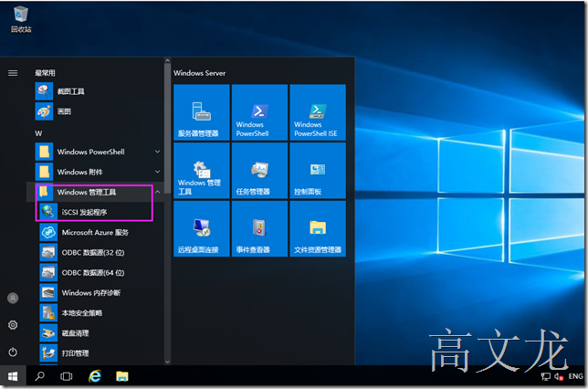Click the app list scrollbar up arrow
This screenshot has height=389, width=588.
[168, 60]
